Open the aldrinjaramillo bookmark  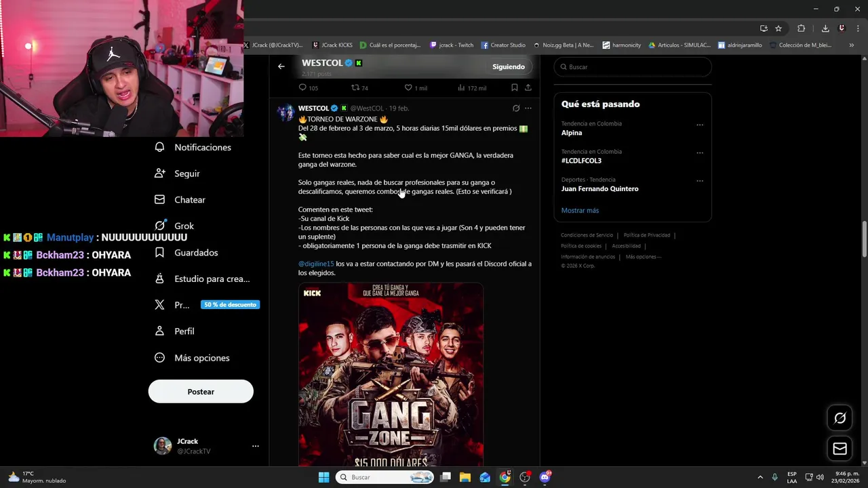740,45
